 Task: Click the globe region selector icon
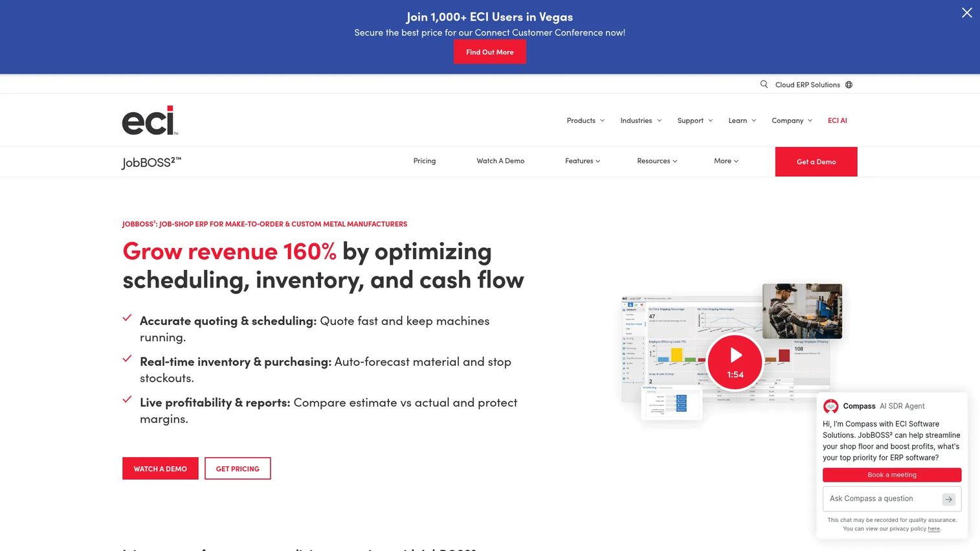pyautogui.click(x=849, y=85)
